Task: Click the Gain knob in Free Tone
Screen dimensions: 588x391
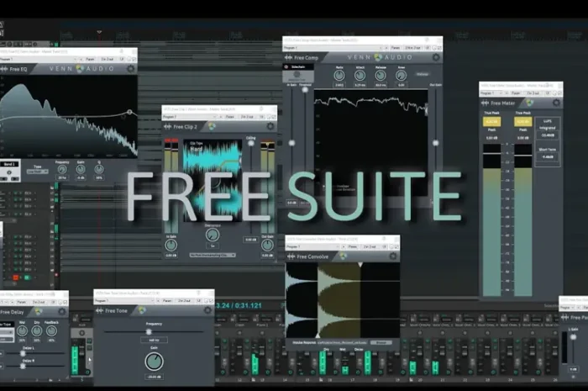Action: point(154,361)
